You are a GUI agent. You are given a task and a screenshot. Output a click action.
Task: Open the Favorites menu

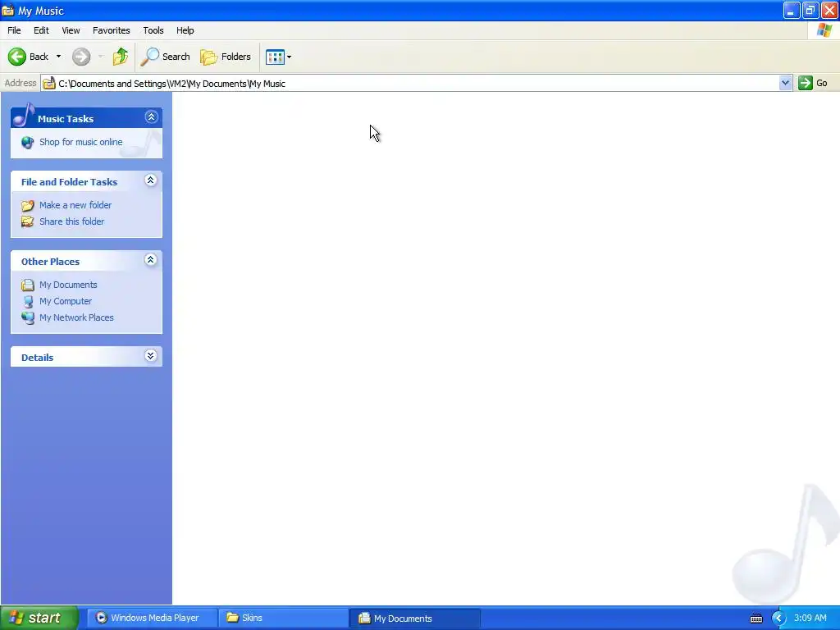(x=112, y=30)
